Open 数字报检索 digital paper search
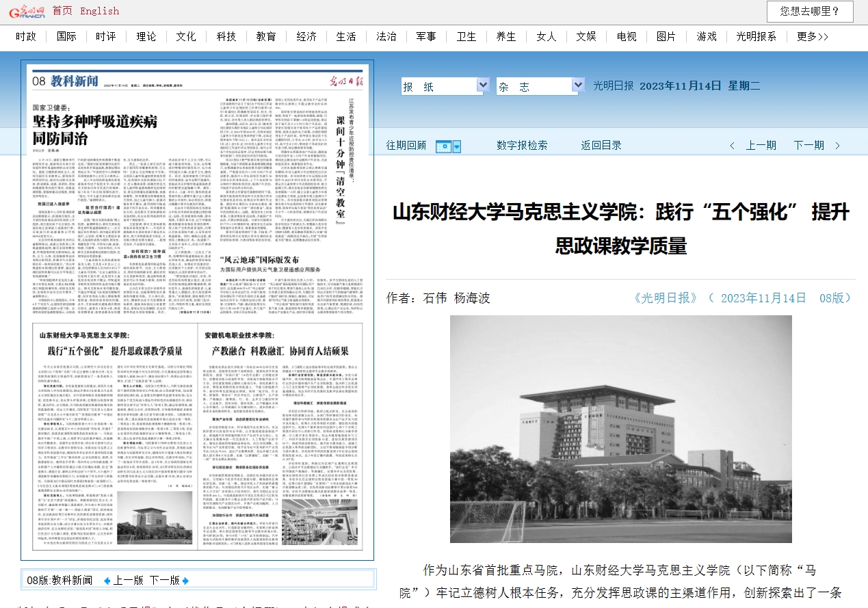 coord(522,145)
